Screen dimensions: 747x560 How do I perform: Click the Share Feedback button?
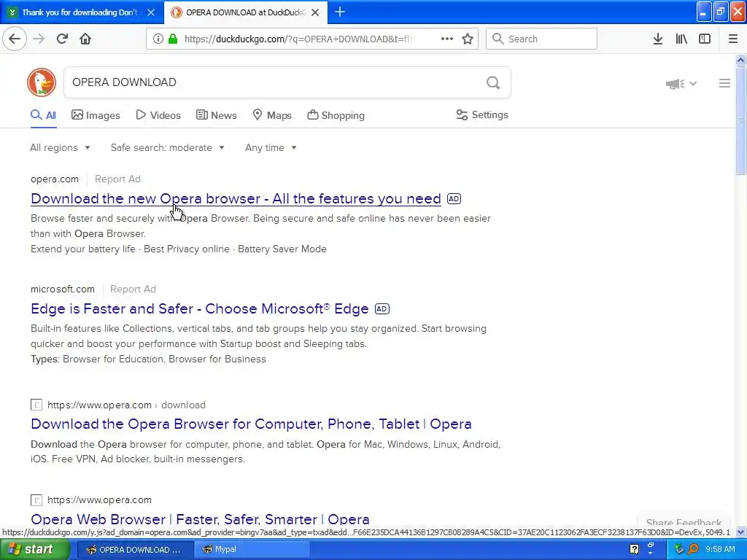[x=684, y=522]
